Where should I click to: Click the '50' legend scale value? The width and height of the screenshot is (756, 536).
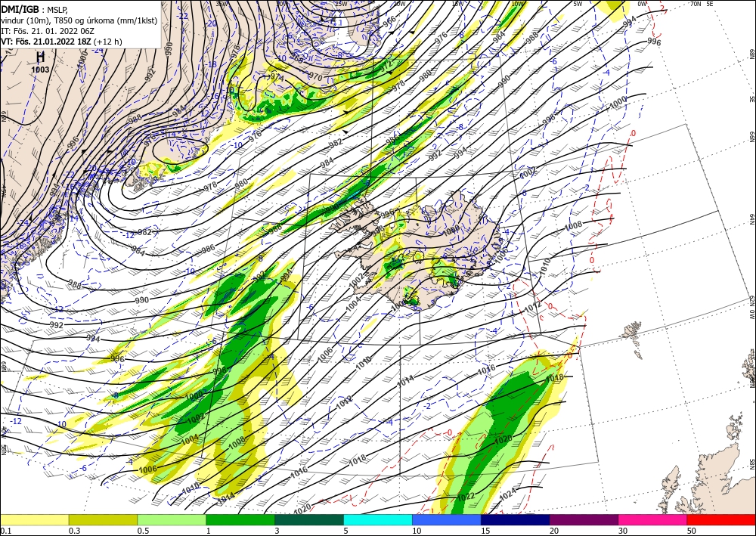tap(692, 531)
